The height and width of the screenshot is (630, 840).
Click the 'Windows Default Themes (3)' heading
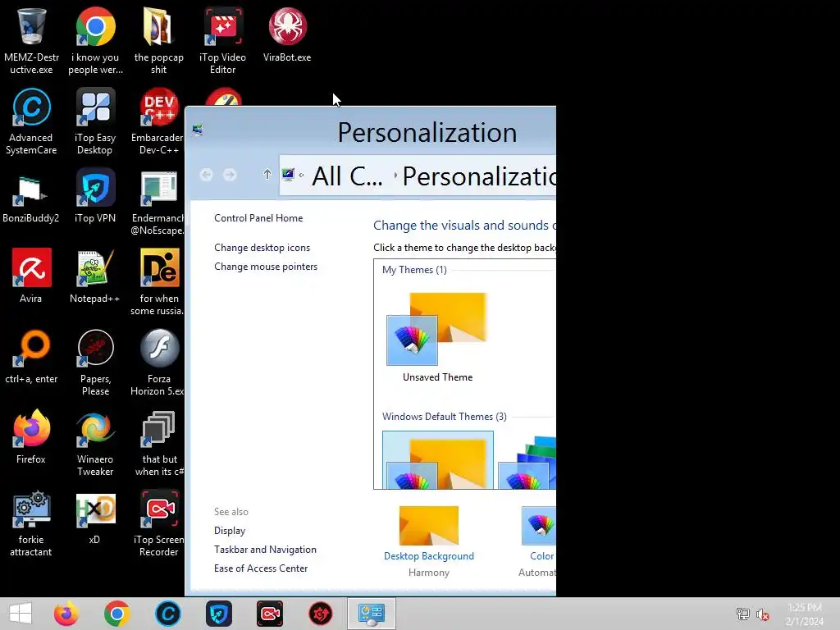[x=444, y=416]
